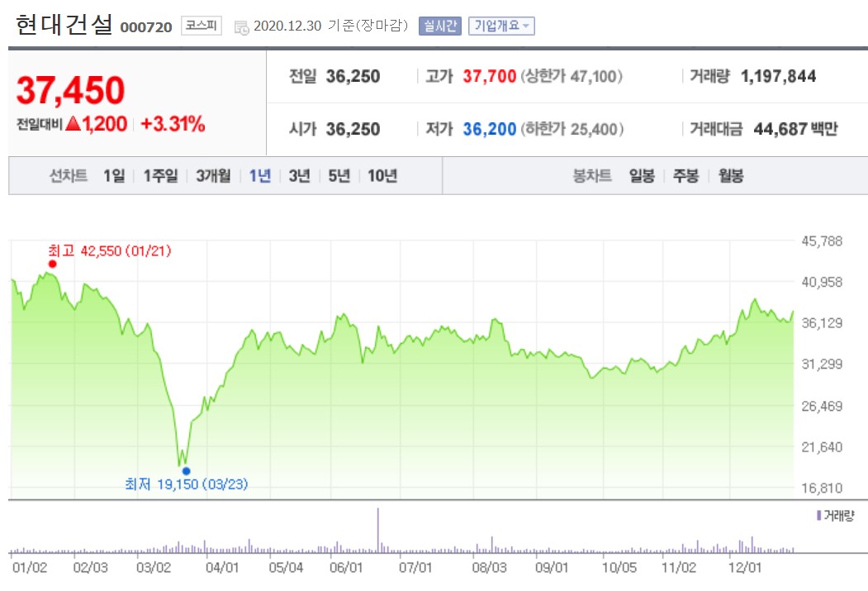
Task: Click the 저가 value 36,200
Action: coord(490,129)
